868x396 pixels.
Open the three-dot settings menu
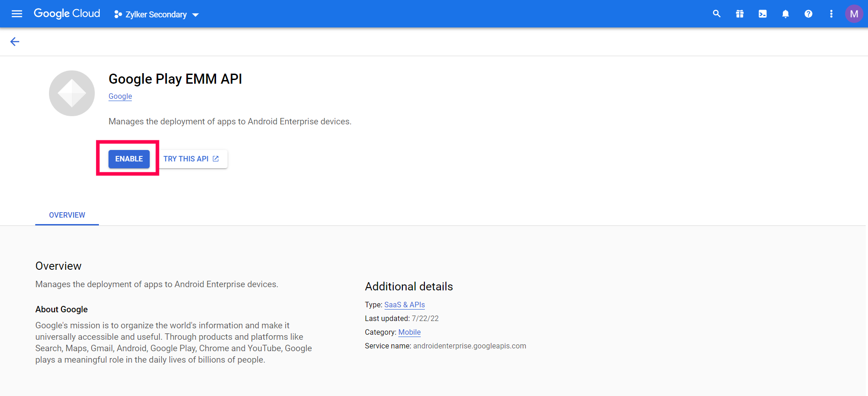point(831,14)
